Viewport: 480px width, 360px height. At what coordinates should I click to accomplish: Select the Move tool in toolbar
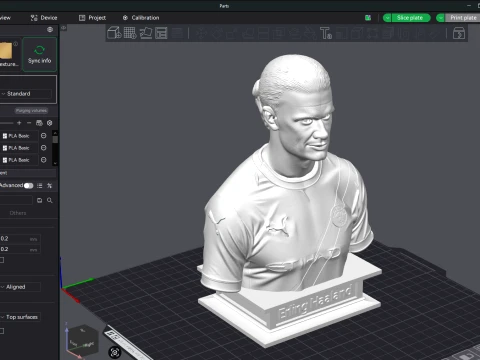(201, 33)
